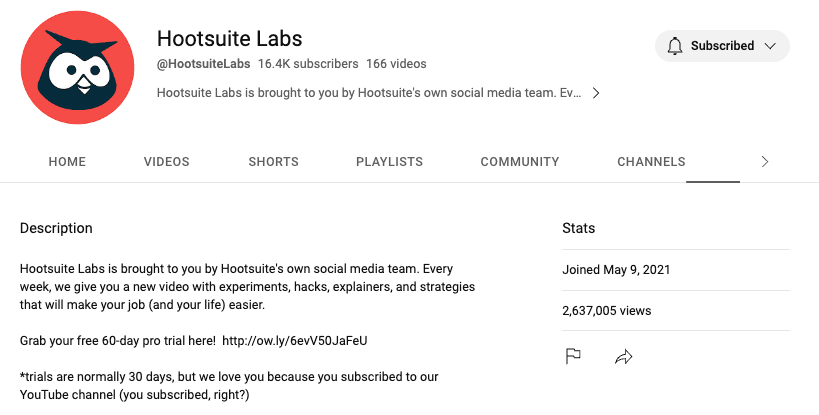Click the Joined May 9, 2021 text
This screenshot has height=415, width=819.
(616, 270)
